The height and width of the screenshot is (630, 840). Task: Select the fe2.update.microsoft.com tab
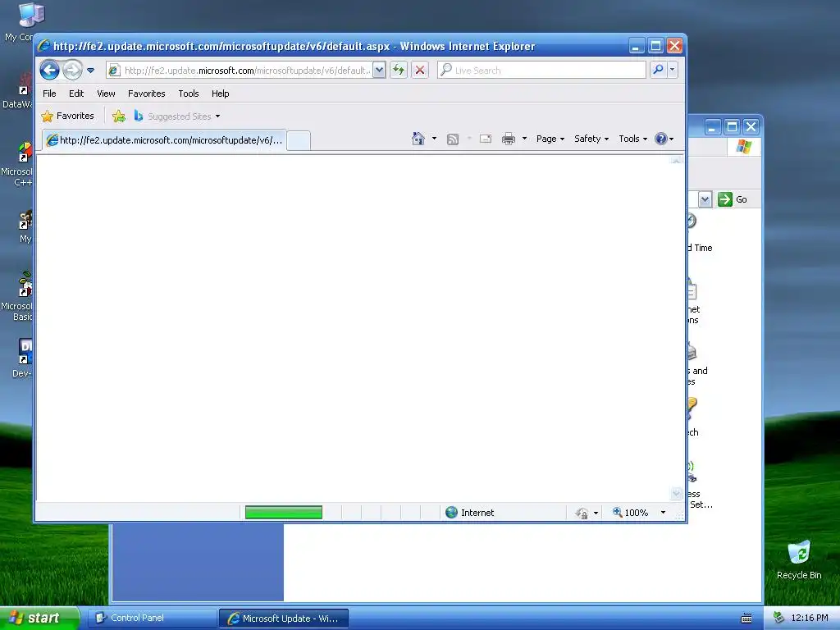point(164,140)
